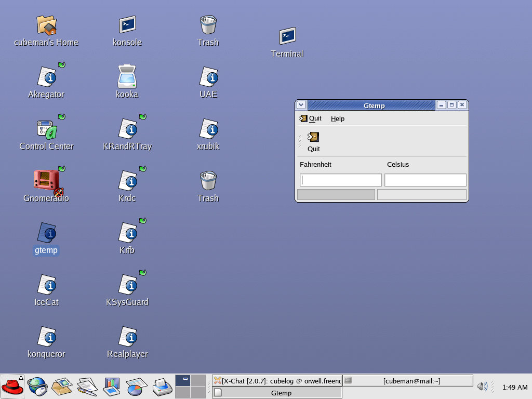
Task: Click the 1:49 AM clock
Action: click(x=515, y=387)
